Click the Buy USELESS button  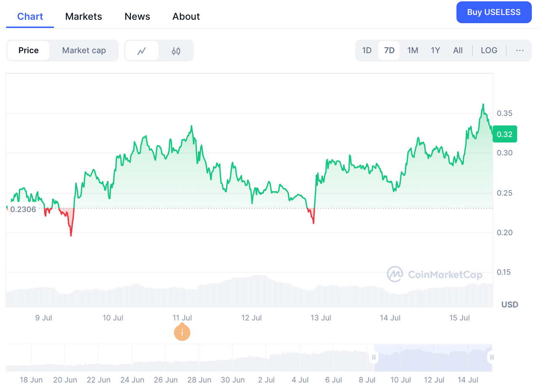pos(494,12)
